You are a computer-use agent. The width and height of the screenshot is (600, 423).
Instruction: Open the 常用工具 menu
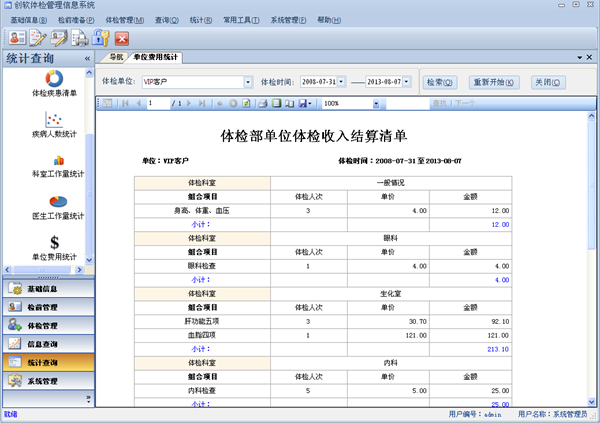(241, 20)
